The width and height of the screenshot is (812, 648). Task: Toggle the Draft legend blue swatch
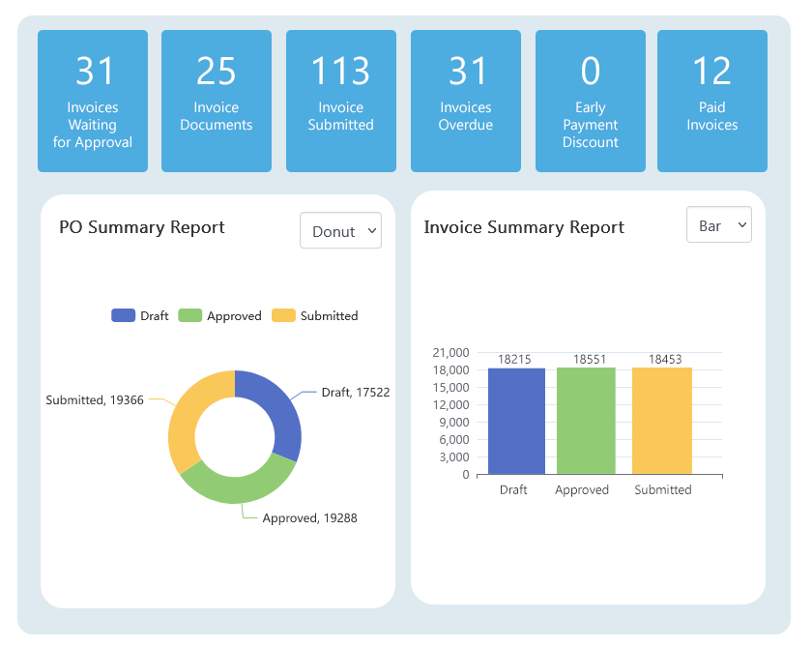pyautogui.click(x=124, y=315)
